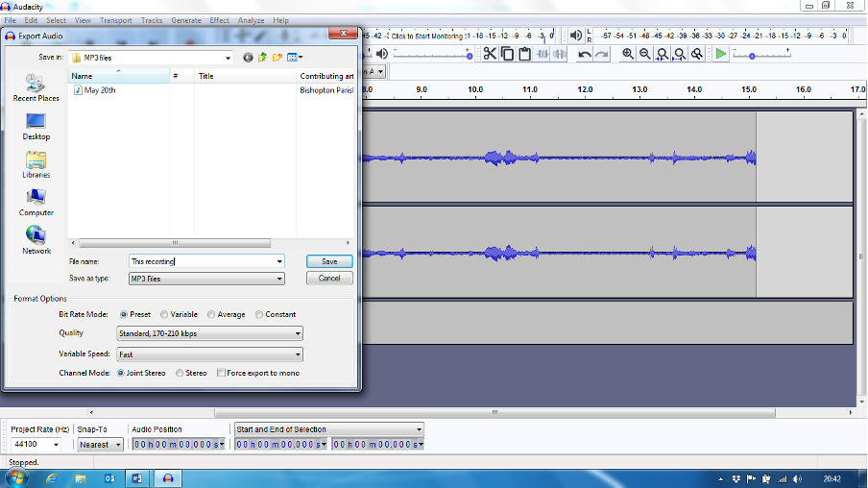Open the Variable Speed dropdown
The height and width of the screenshot is (488, 868).
(x=298, y=354)
